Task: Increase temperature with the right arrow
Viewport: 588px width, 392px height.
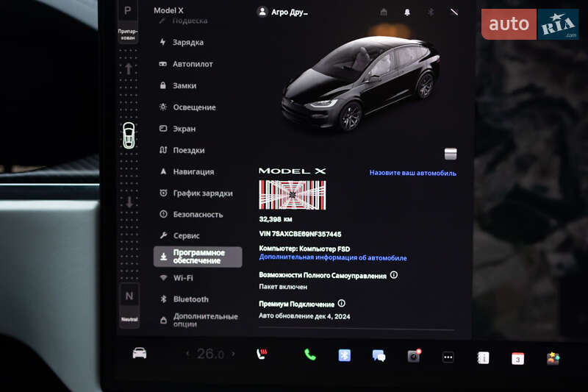Action: click(233, 354)
